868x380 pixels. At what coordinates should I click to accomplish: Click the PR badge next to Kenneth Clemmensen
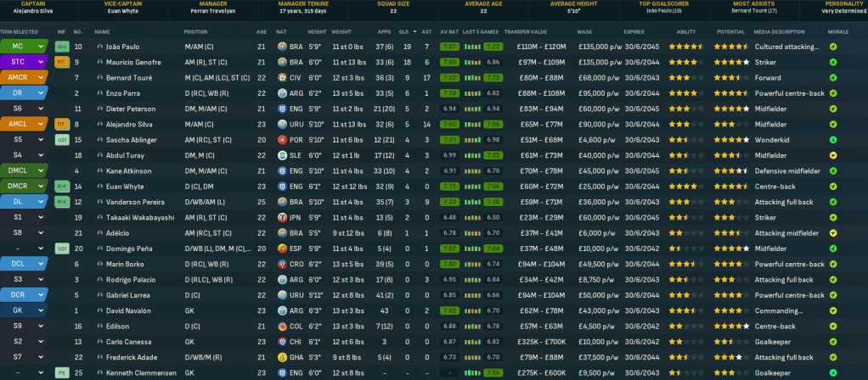(x=61, y=372)
